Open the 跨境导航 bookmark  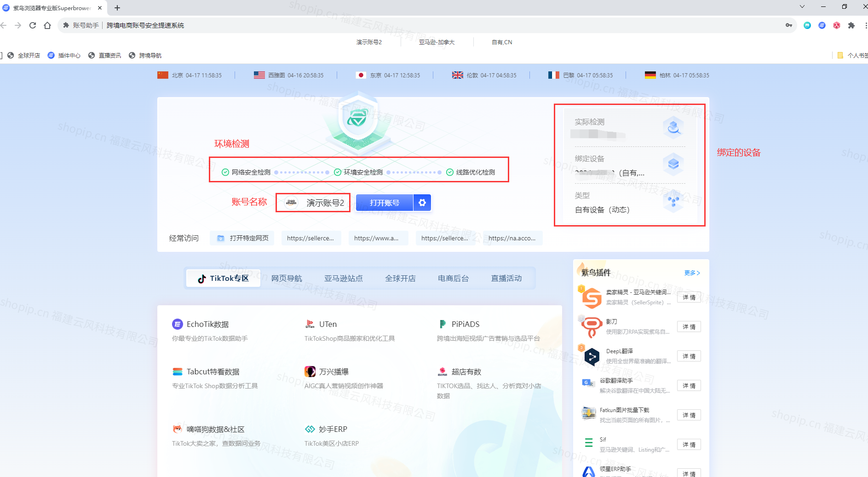[145, 55]
